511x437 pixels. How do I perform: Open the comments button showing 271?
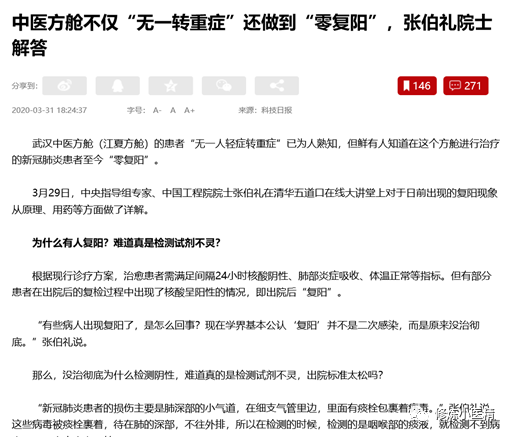point(466,86)
